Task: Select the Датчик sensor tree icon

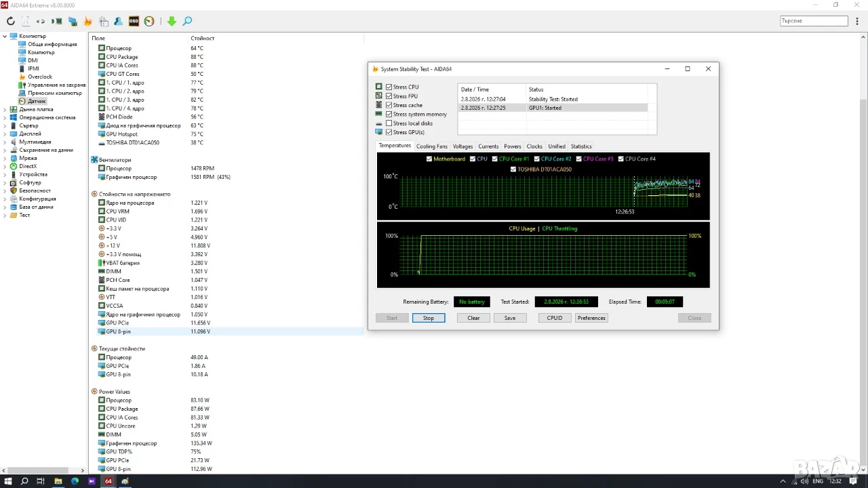Action: pos(22,101)
